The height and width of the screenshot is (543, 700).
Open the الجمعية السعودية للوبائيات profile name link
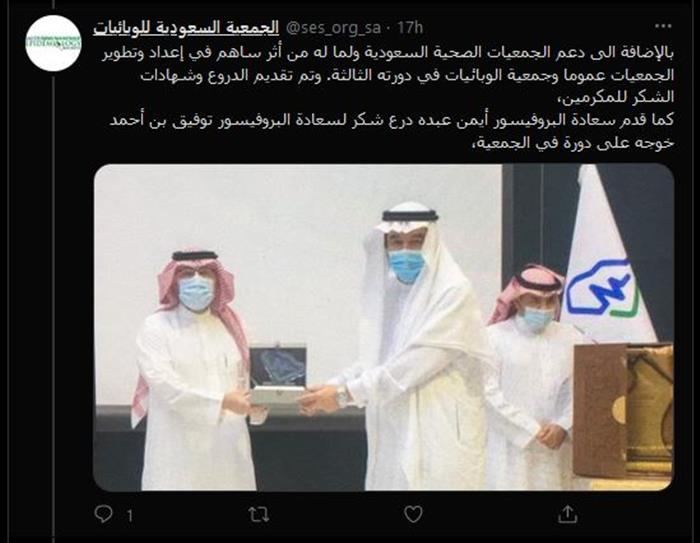[x=186, y=28]
